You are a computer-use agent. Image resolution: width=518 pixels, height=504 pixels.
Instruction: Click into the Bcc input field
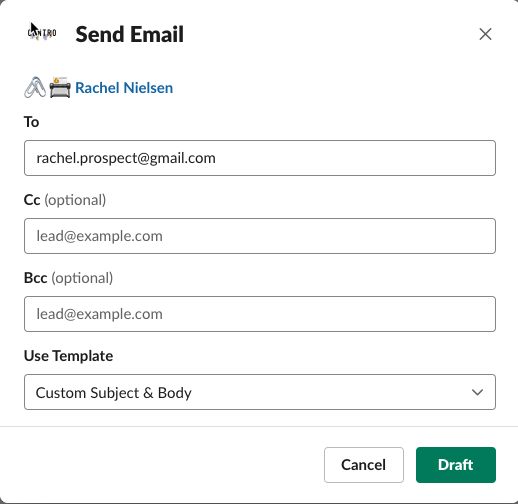pos(260,314)
